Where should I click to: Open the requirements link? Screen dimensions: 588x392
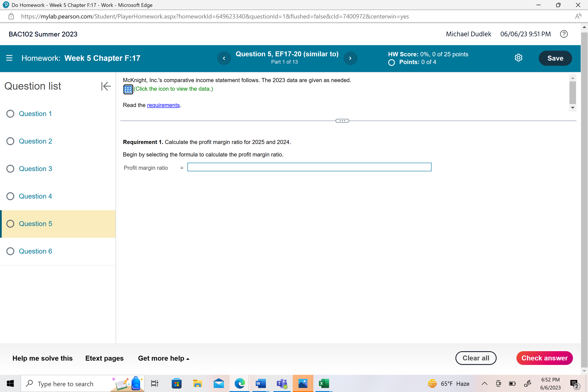(x=163, y=105)
